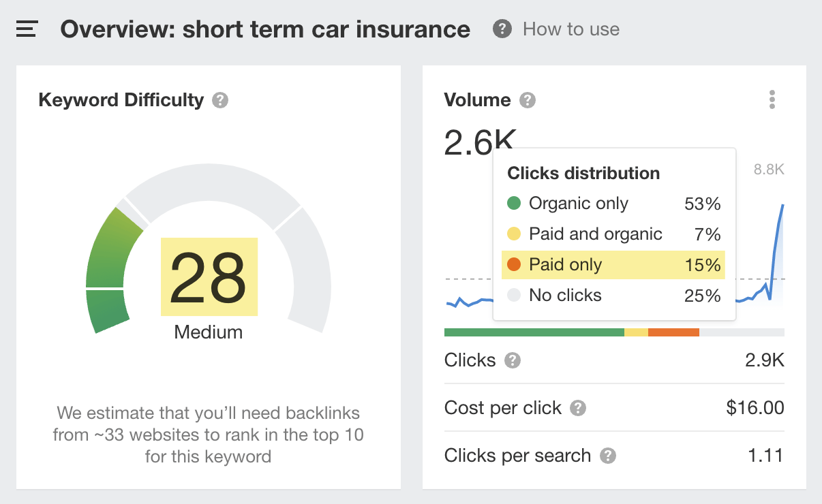822x504 pixels.
Task: Toggle the No clicks legend entry
Action: coord(566,295)
